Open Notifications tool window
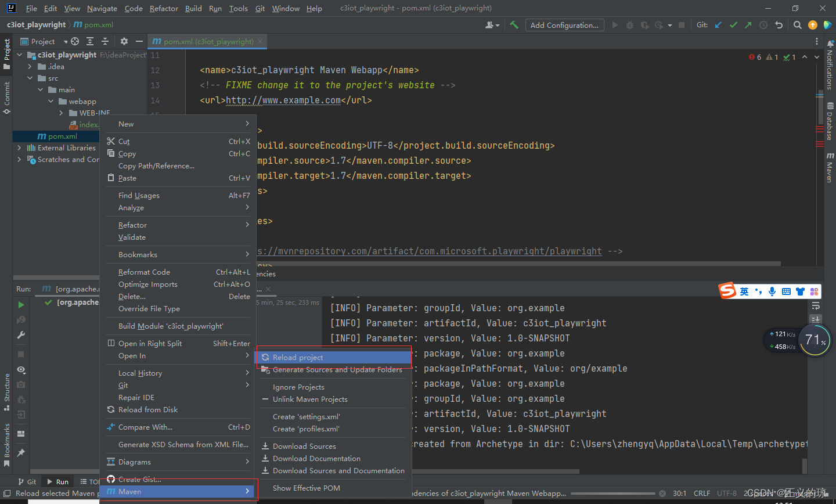 coord(830,66)
